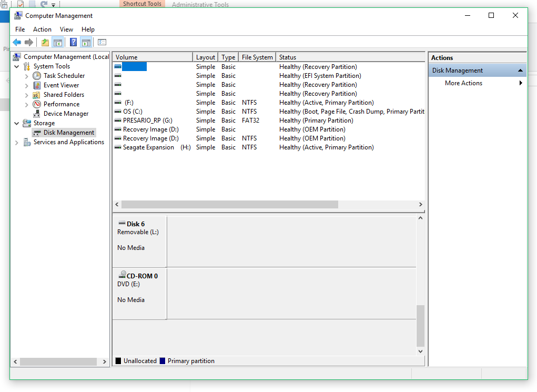Click the rightmost checklist toolbar icon
Viewport: 537px width, 392px height.
click(102, 43)
